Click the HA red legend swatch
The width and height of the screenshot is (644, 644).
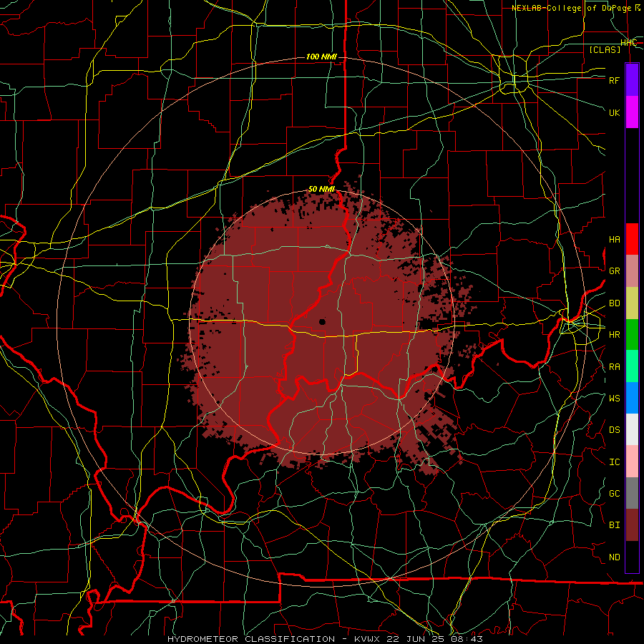632,239
